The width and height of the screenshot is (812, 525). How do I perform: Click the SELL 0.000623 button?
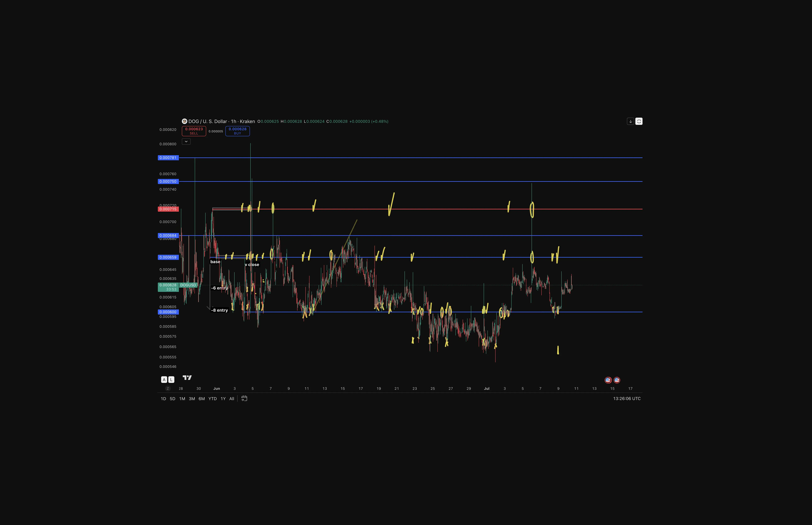[194, 131]
